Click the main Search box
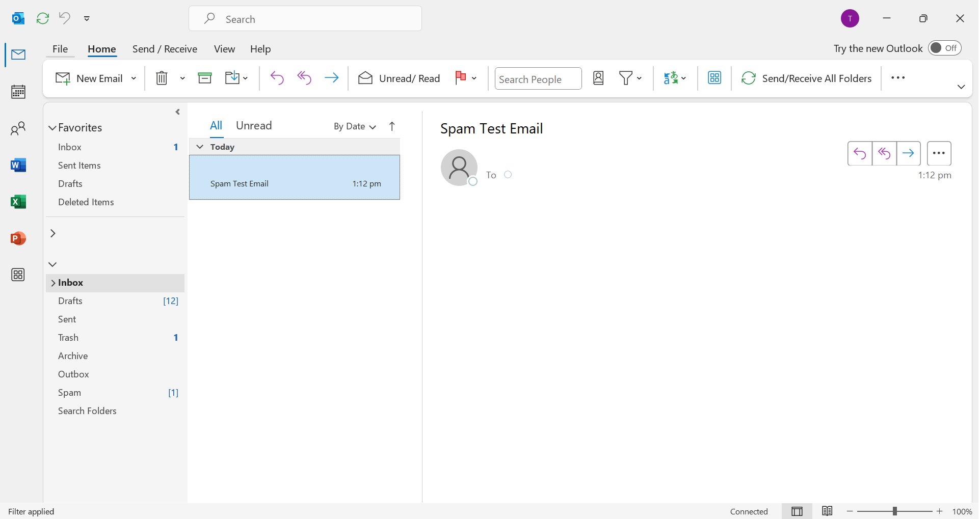This screenshot has height=519, width=980. (x=305, y=19)
